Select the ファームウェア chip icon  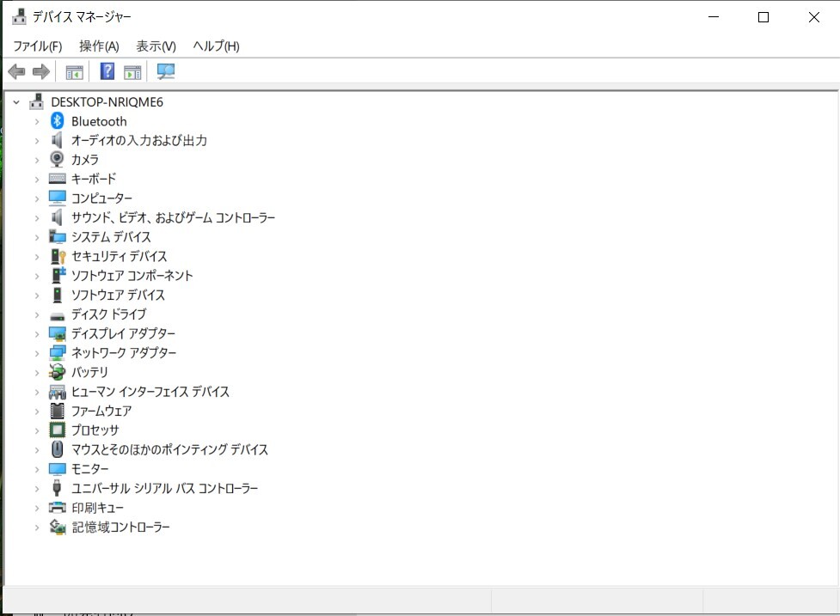click(x=57, y=411)
